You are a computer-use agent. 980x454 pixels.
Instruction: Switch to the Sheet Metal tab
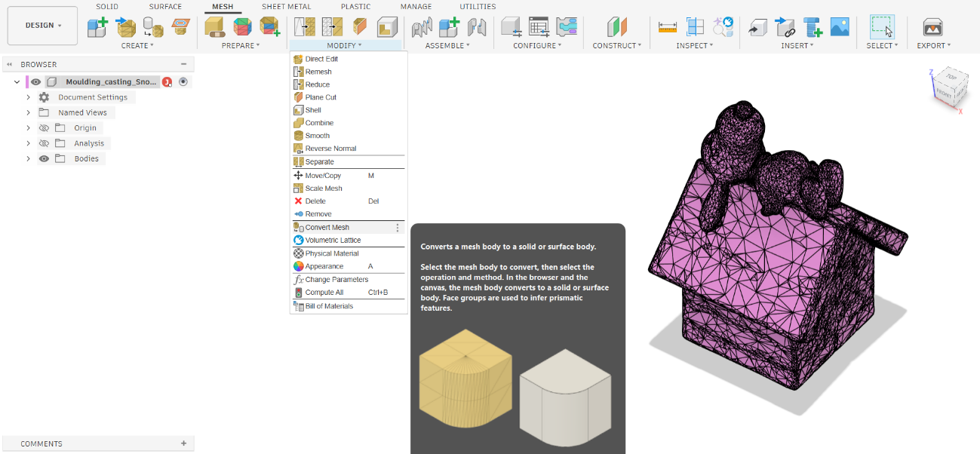(x=287, y=7)
